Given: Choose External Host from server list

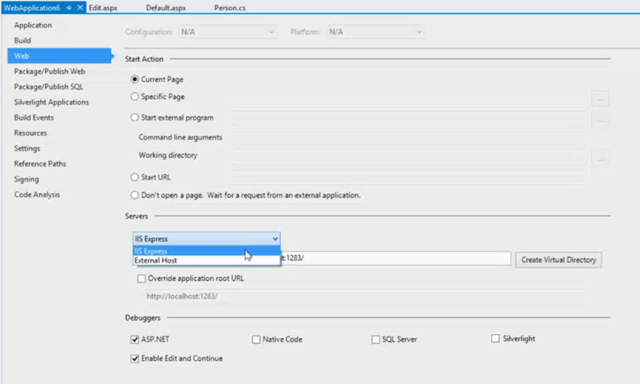Looking at the screenshot, I should pos(207,260).
